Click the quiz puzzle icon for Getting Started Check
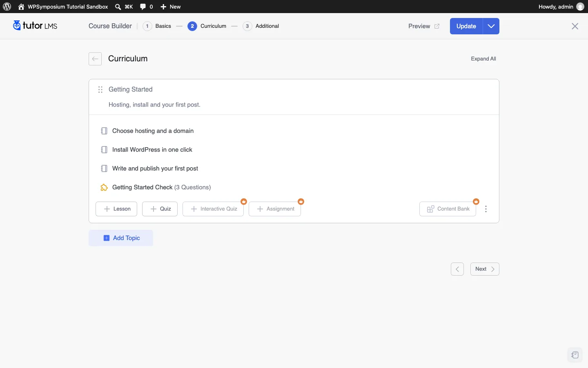The width and height of the screenshot is (588, 368). coord(104,187)
